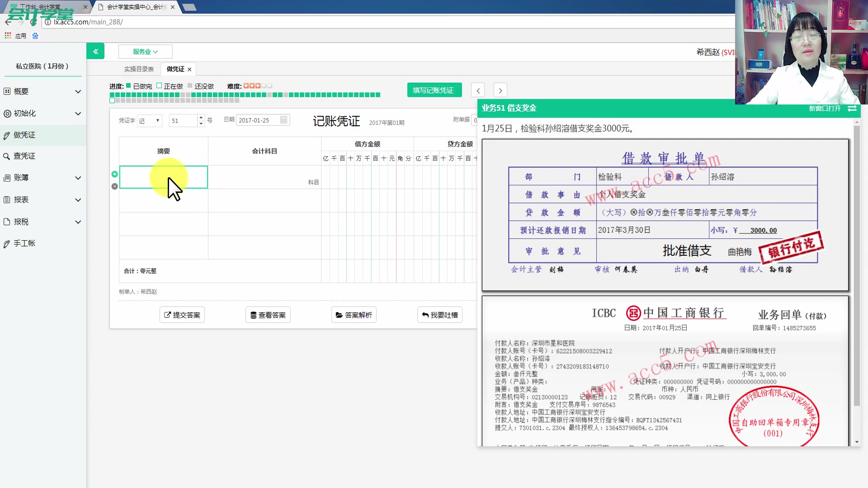Open 查凭证 search sidebar item
Image resolution: width=868 pixels, height=488 pixels.
click(x=24, y=156)
